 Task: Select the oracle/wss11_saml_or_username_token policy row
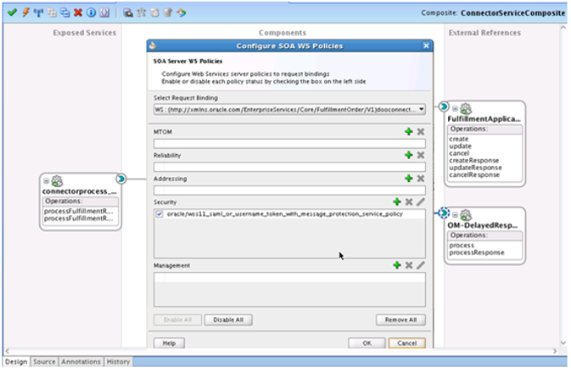290,214
